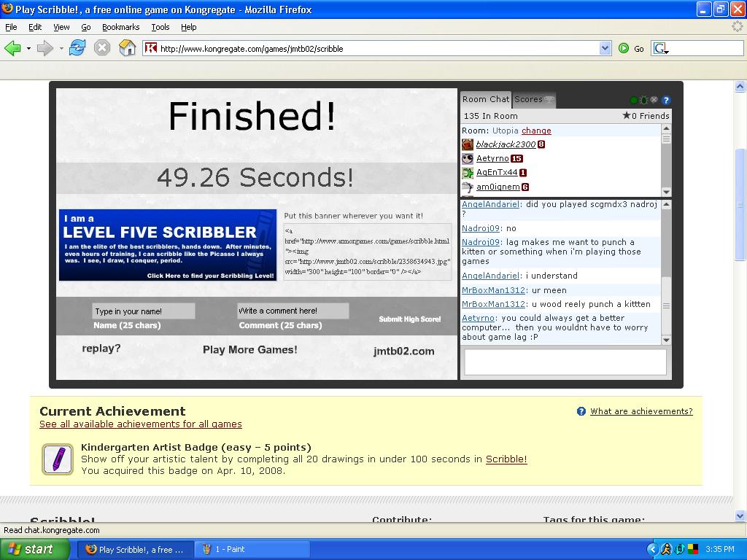Open See all available achievements link

[141, 424]
